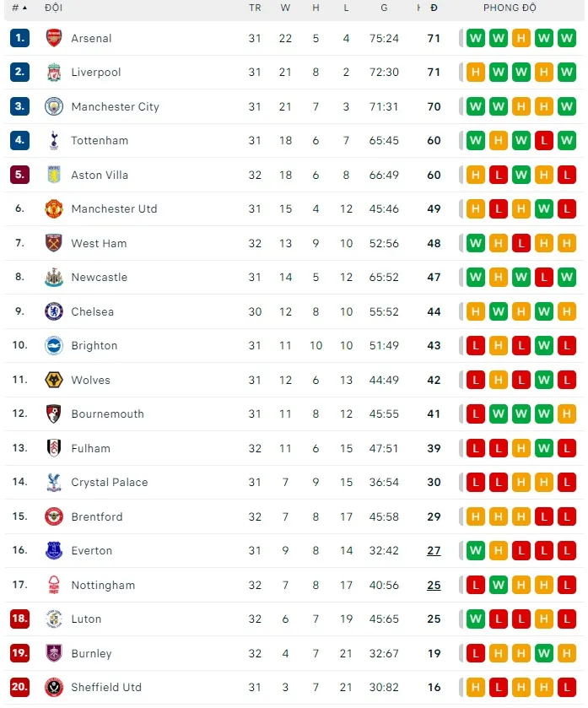Screen dimensions: 588x708
Task: Click Tottenham's red L form badge
Action: tap(544, 141)
